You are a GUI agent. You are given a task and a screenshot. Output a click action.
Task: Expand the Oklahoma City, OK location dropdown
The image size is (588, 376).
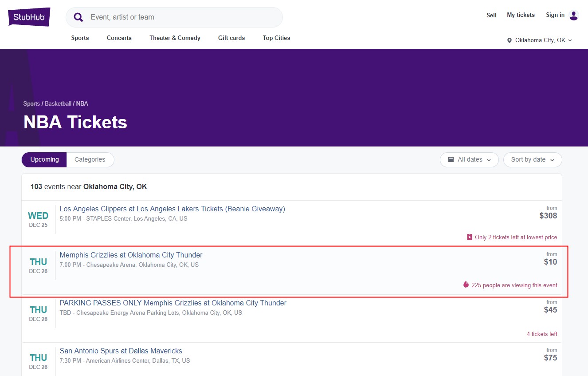point(540,40)
